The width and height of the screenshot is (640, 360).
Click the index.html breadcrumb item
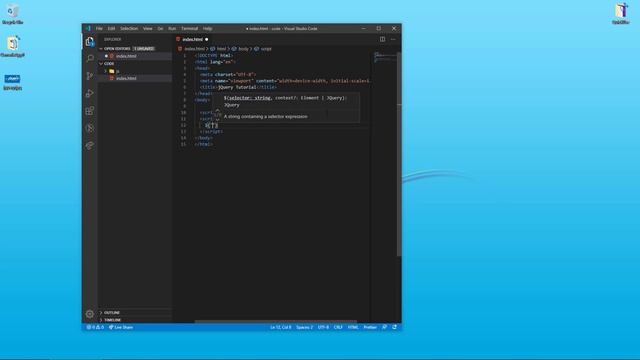click(191, 49)
